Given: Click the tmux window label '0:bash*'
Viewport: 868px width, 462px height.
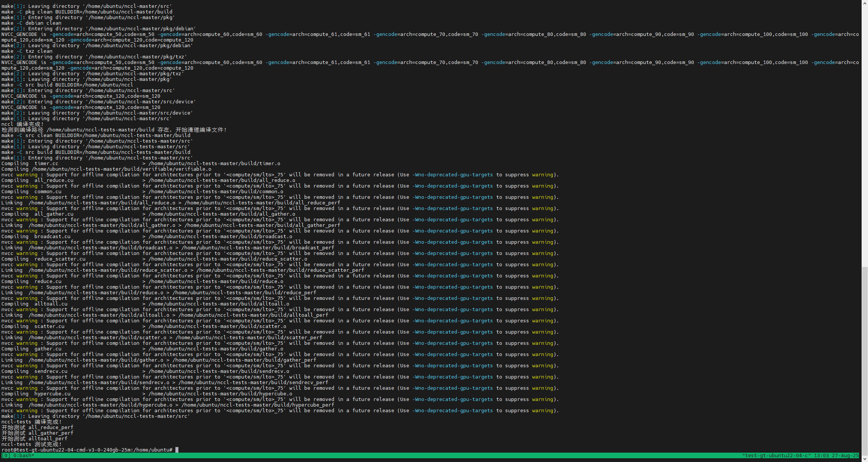Looking at the screenshot, I should tap(24, 456).
